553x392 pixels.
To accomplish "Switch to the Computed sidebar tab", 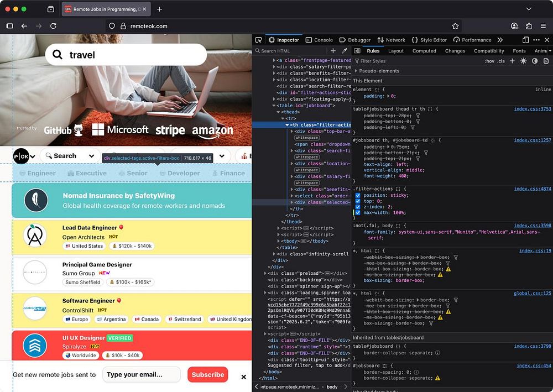I will coord(424,51).
